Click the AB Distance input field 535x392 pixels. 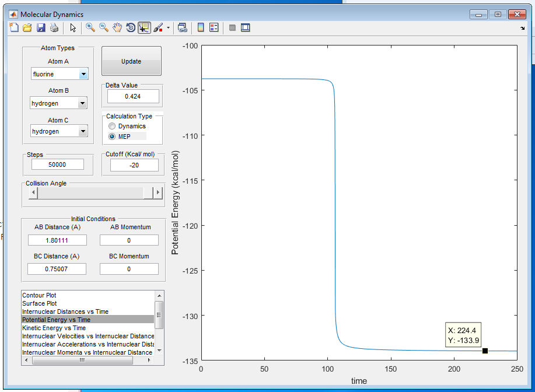(x=57, y=240)
